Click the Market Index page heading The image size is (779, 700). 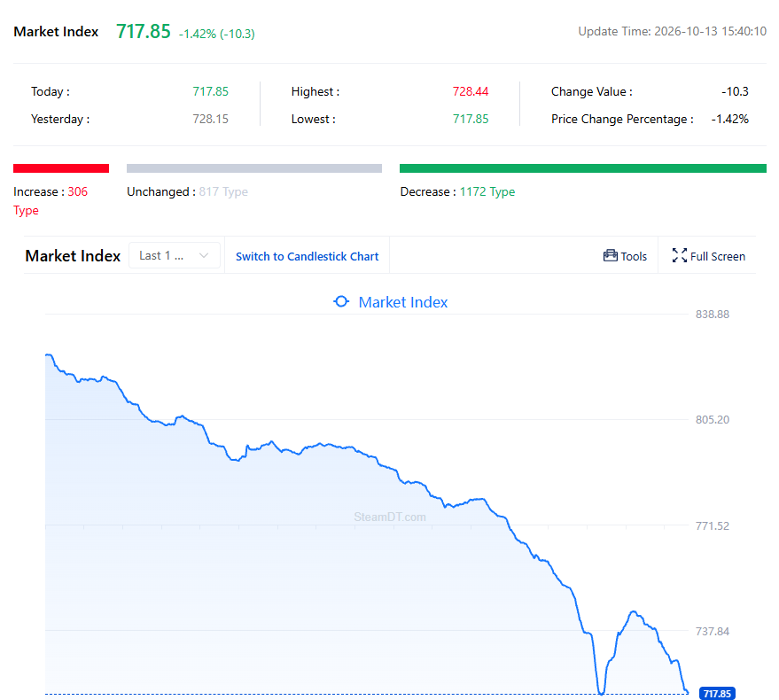(56, 32)
